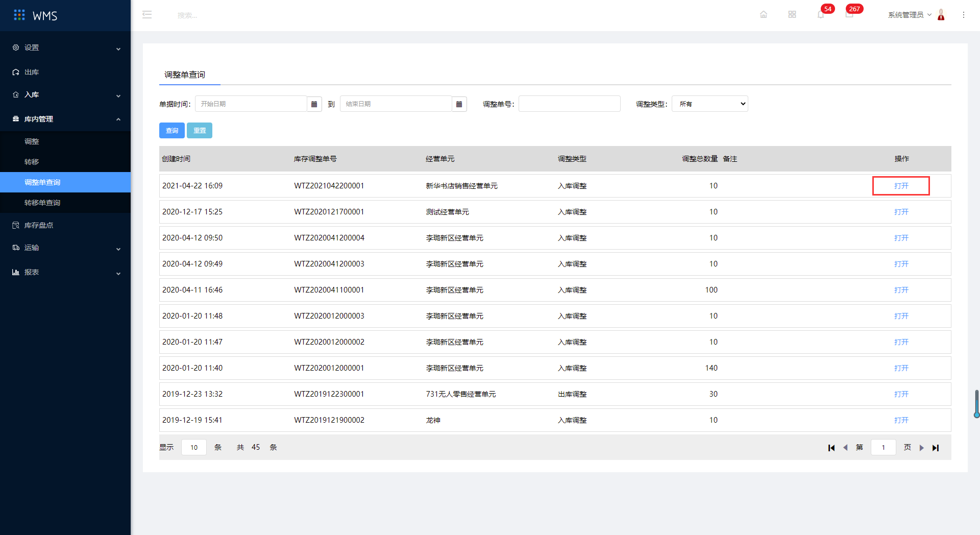Open messages icon with 267 badge
980x535 pixels.
(x=849, y=15)
